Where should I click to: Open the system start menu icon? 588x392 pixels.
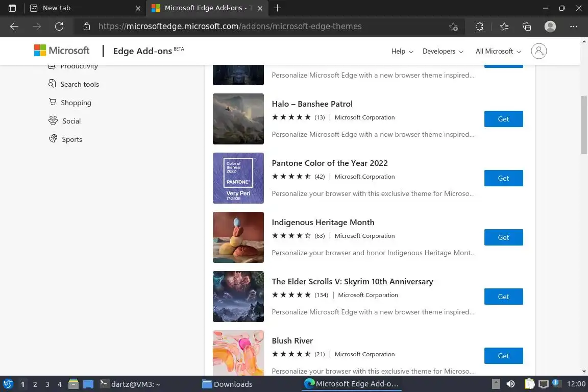8,384
